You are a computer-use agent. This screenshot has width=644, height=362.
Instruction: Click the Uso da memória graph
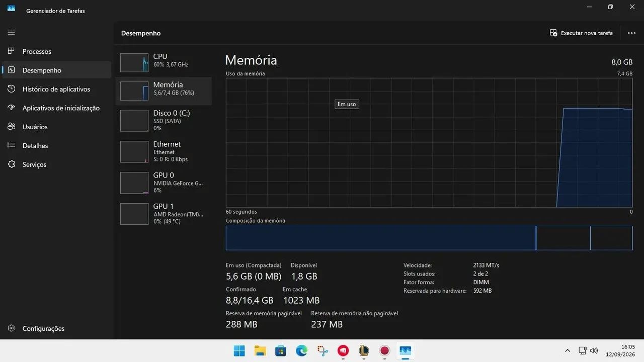click(429, 142)
